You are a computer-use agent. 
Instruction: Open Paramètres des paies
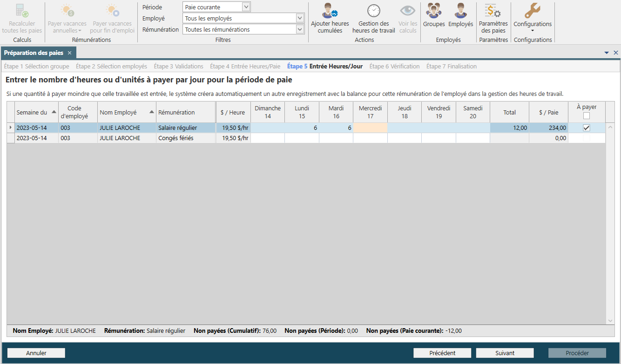[493, 19]
